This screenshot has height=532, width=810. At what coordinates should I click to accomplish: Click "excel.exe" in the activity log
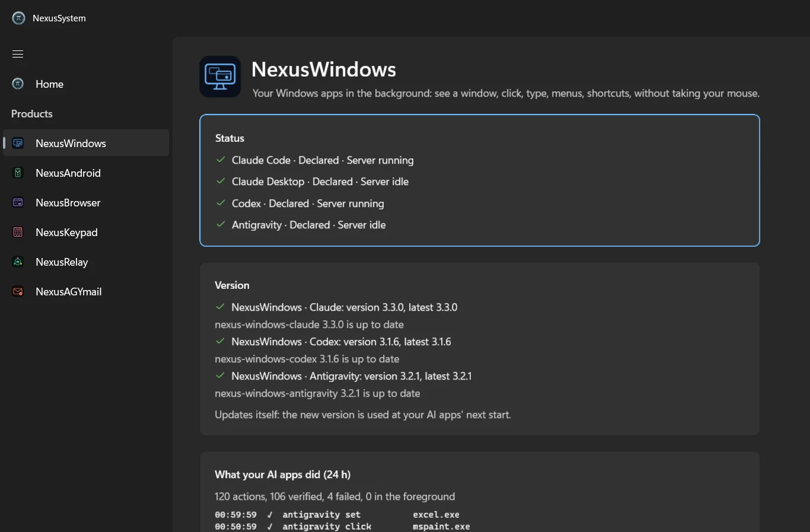pos(436,515)
